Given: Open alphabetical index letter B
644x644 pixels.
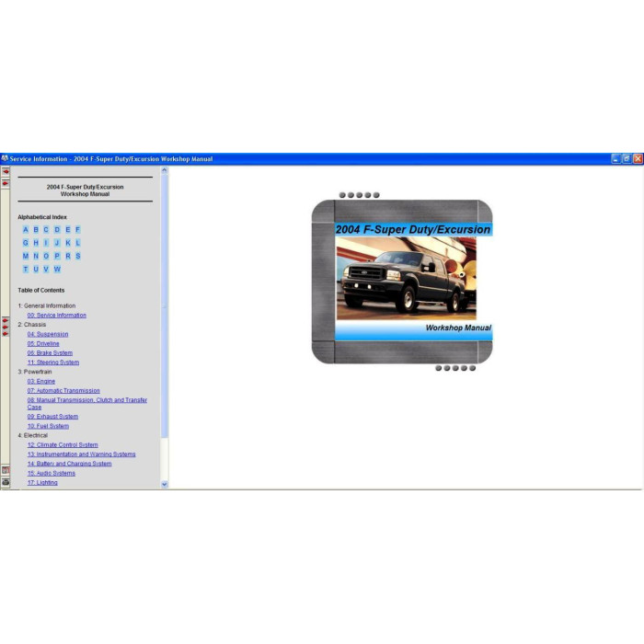Looking at the screenshot, I should tap(36, 230).
